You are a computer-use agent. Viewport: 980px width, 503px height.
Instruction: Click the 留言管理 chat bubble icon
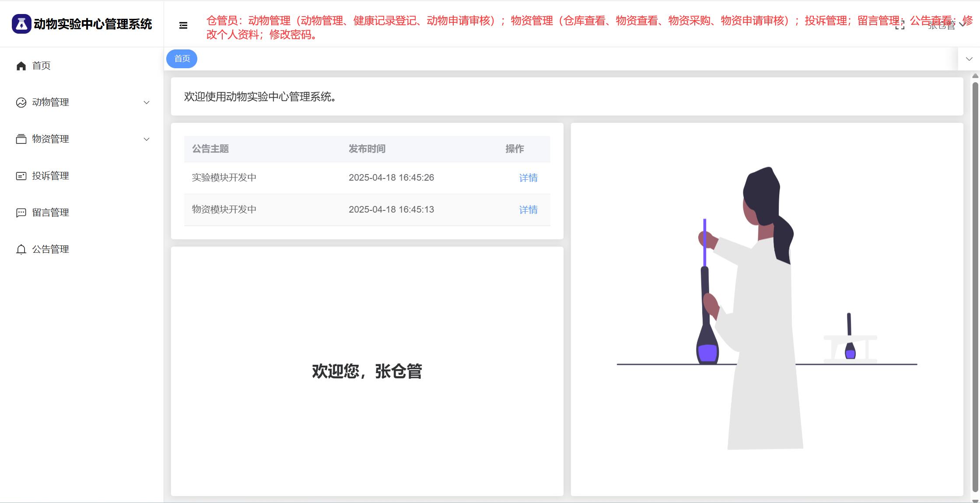[21, 213]
